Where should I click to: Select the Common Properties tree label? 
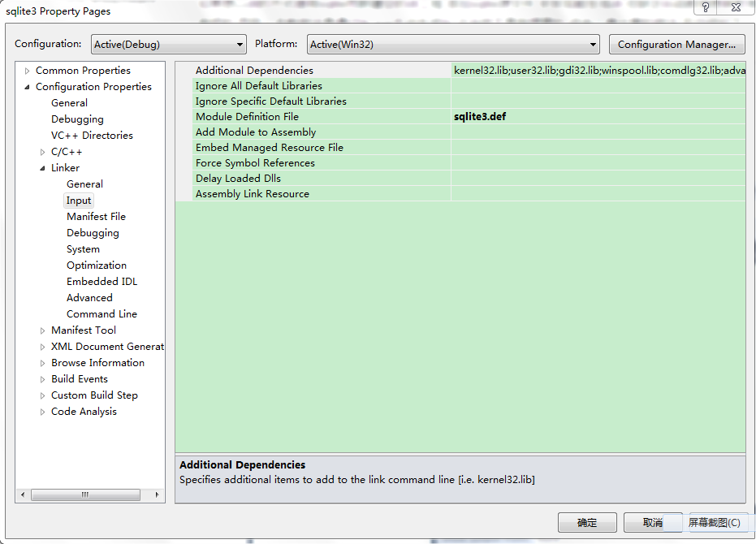point(83,71)
